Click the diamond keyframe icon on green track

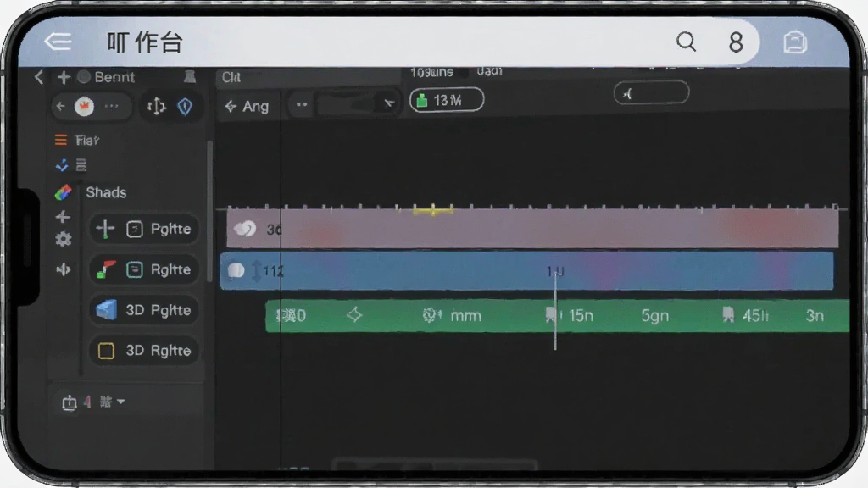354,315
